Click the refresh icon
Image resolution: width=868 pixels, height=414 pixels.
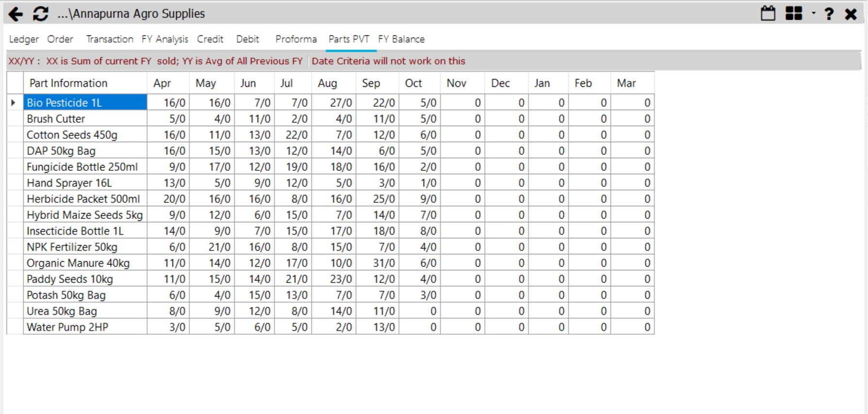point(40,14)
